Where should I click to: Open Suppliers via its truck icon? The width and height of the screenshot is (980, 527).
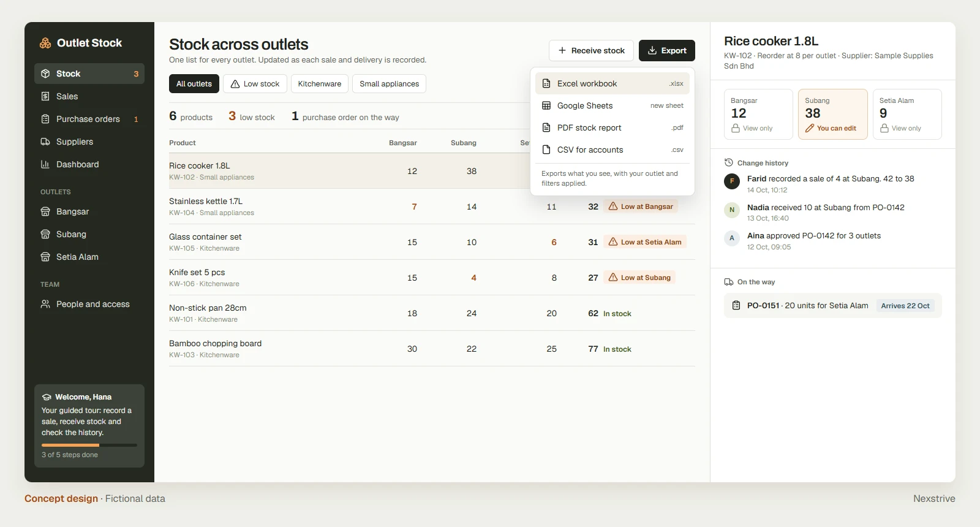45,142
